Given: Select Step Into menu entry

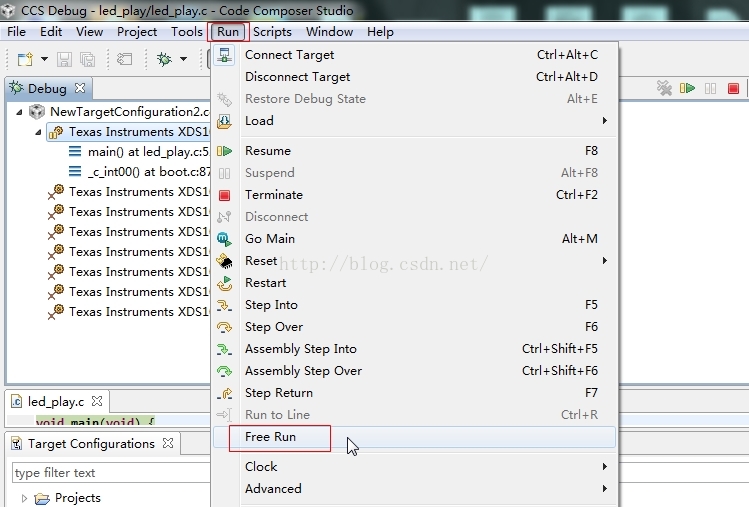Looking at the screenshot, I should [x=415, y=305].
